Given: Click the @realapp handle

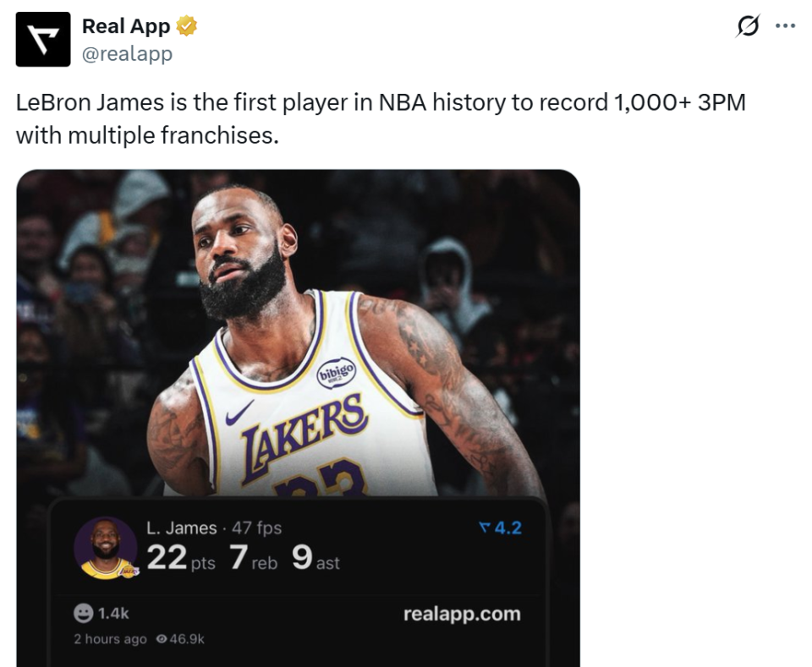Looking at the screenshot, I should click(127, 53).
